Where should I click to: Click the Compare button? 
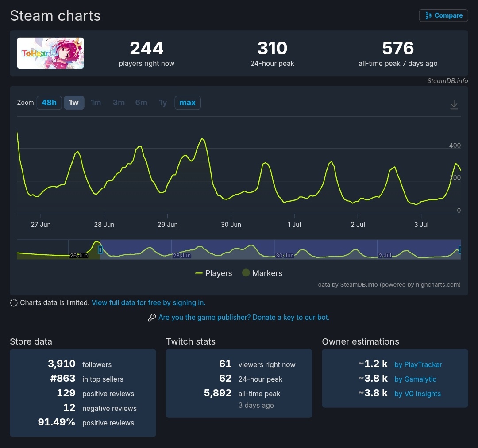[x=443, y=15]
